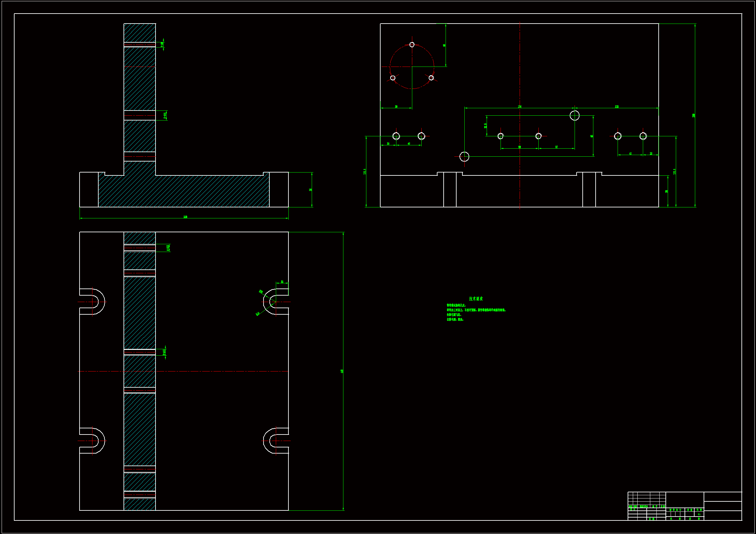Click the large hole below the 133 dimension
This screenshot has height=534, width=756.
pyautogui.click(x=575, y=115)
